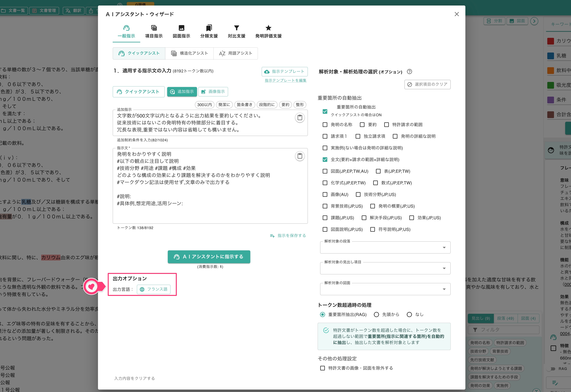Check 特許請求の範囲 checkbox

387,125
